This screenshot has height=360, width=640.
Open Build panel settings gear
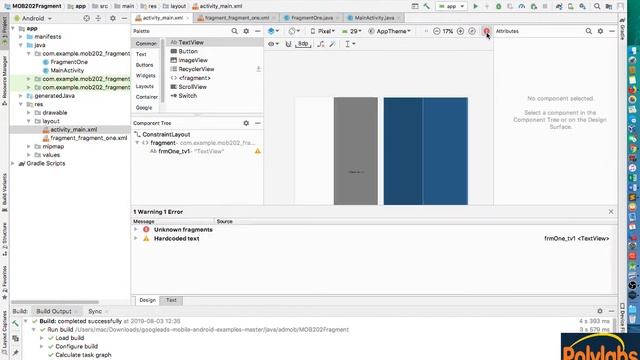[600, 311]
